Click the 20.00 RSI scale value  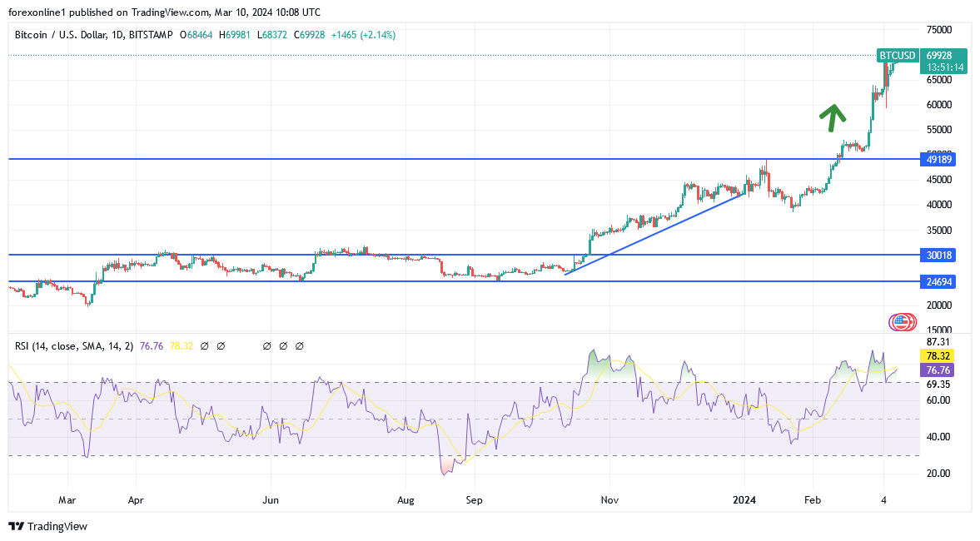coord(938,474)
